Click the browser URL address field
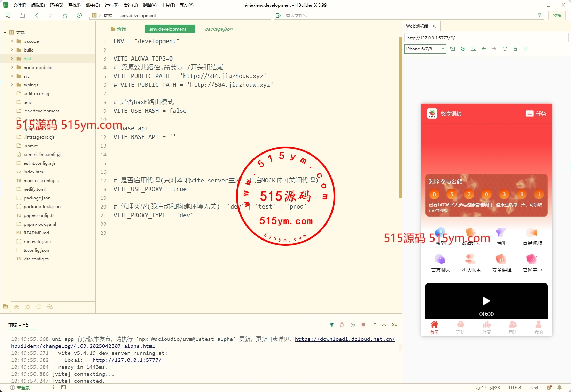The image size is (571, 392). click(486, 38)
